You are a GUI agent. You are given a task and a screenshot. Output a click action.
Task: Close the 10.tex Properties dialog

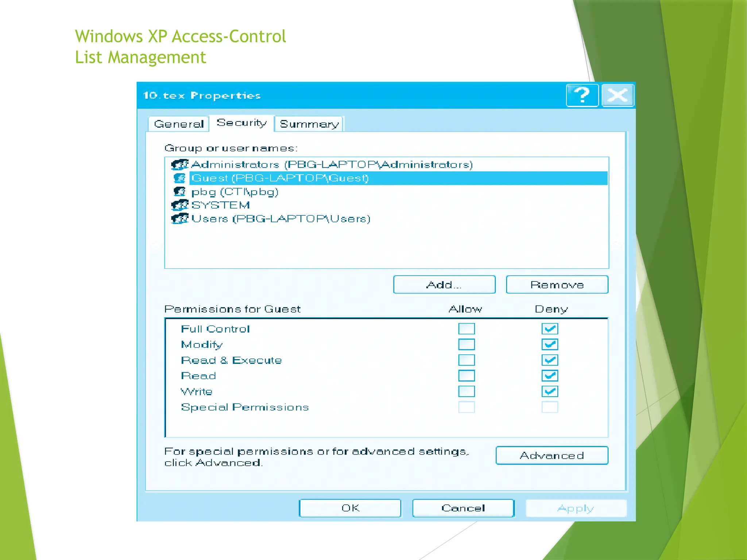click(618, 96)
